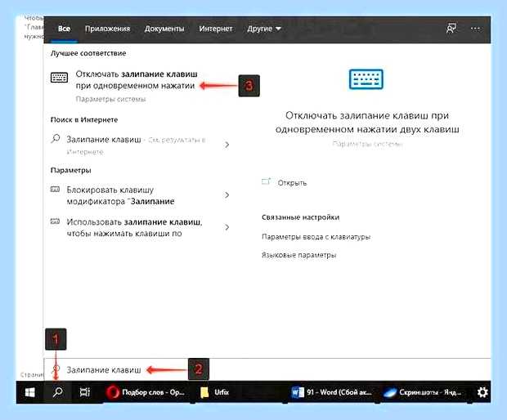This screenshot has height=420, width=507.
Task: Select Блокировать клавишу модификатора result
Action: [141, 195]
